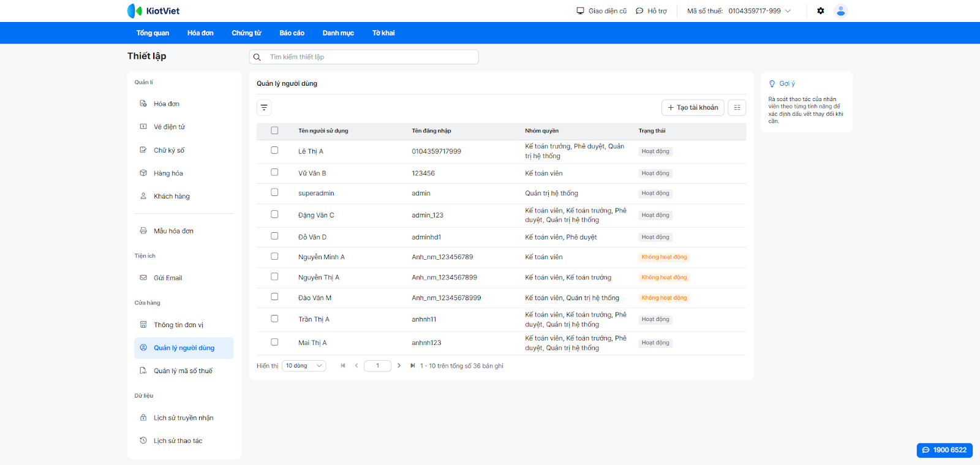Open the settings gear icon

[x=821, y=11]
